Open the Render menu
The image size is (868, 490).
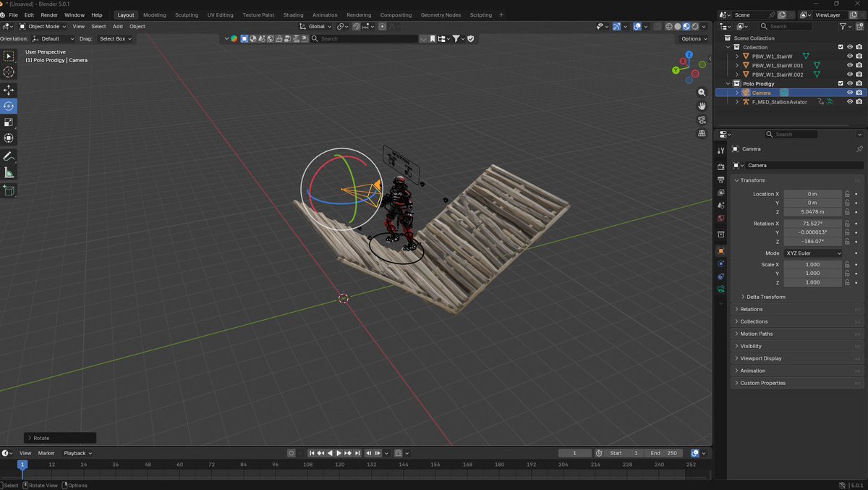(x=49, y=14)
